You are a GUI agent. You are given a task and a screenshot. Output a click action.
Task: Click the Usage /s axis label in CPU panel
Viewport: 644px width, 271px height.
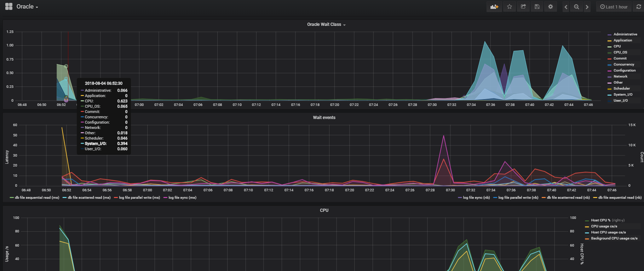coord(7,254)
